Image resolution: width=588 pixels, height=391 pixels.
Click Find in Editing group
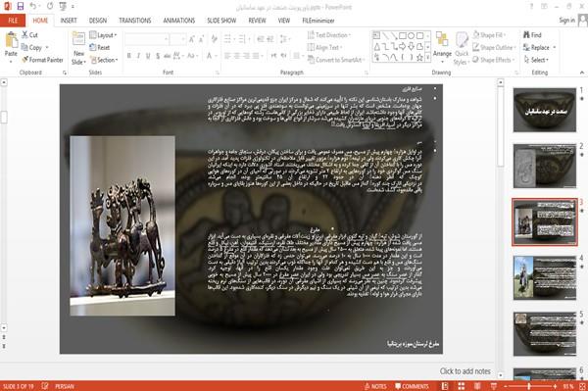pos(532,35)
